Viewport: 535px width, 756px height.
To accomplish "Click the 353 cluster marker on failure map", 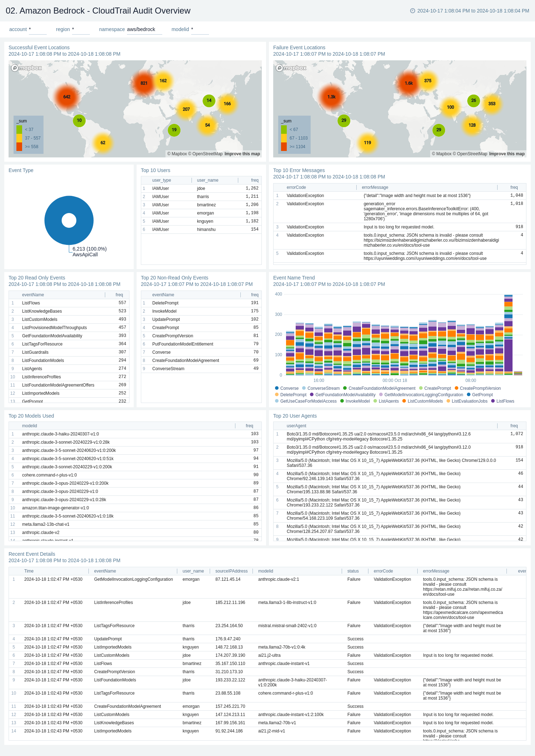I will tap(492, 104).
